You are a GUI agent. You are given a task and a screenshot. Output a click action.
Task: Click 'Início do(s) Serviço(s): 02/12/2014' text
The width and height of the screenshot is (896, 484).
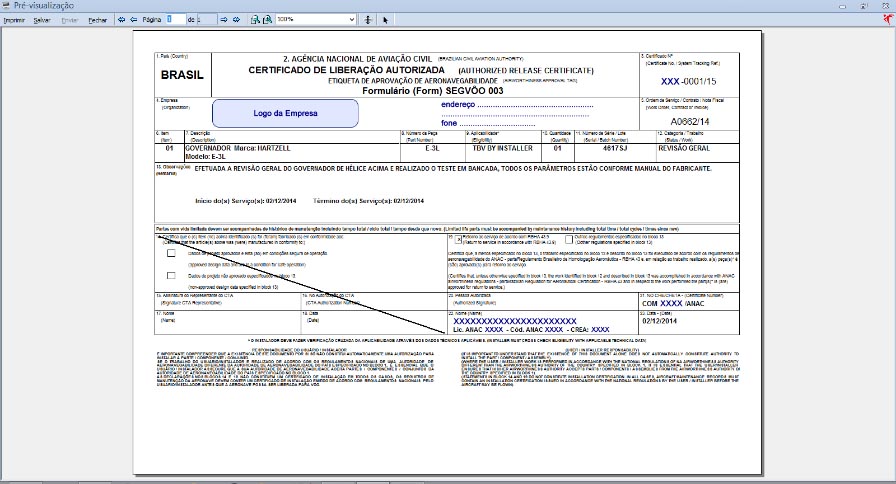[x=246, y=201]
